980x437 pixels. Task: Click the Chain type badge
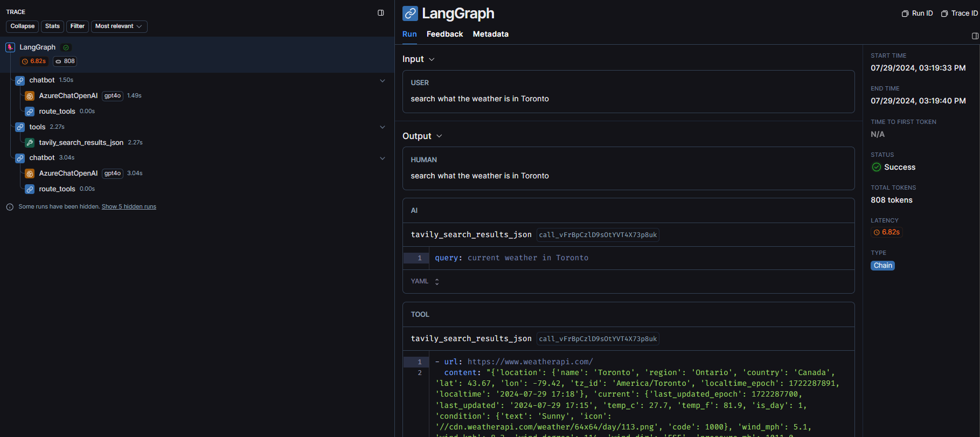(882, 266)
